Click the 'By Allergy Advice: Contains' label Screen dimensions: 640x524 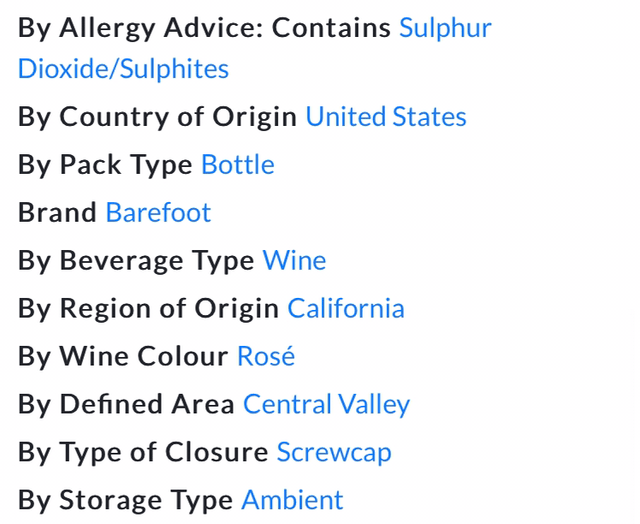pos(204,27)
